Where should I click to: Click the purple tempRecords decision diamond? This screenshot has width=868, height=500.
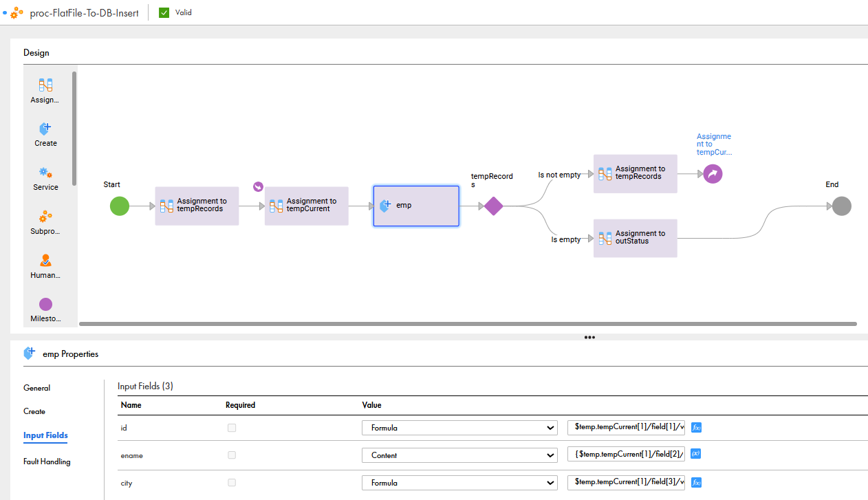(x=493, y=206)
